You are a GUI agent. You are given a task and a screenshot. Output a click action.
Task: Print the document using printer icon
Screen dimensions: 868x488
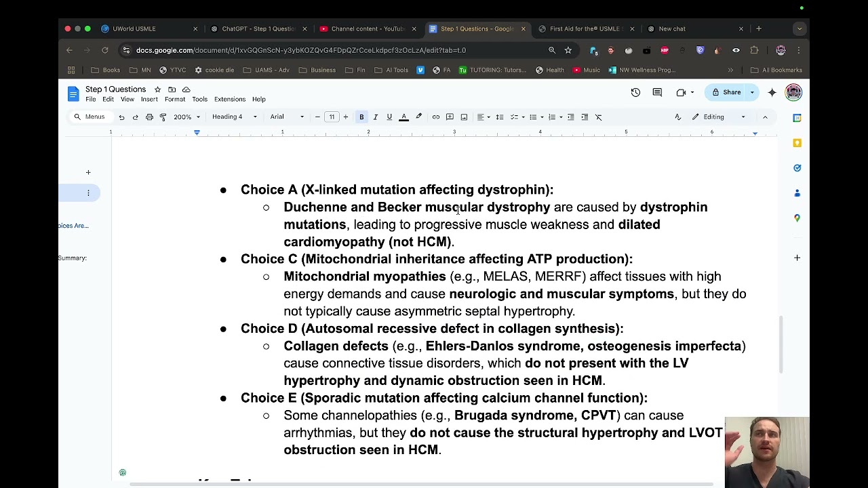[149, 117]
